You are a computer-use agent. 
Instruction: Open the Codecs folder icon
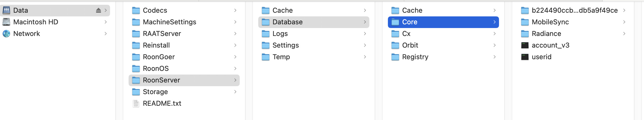[x=136, y=10]
